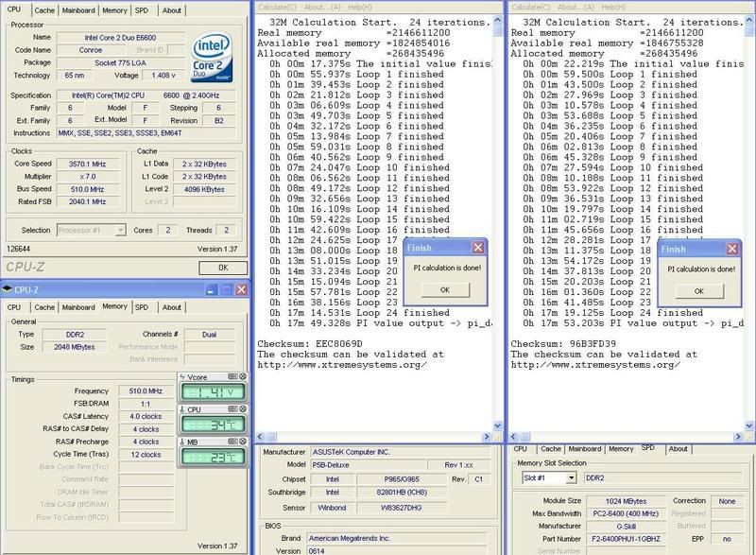756x555 pixels.
Task: Click the Bus Speed value 510.0 MHz
Action: coord(87,189)
